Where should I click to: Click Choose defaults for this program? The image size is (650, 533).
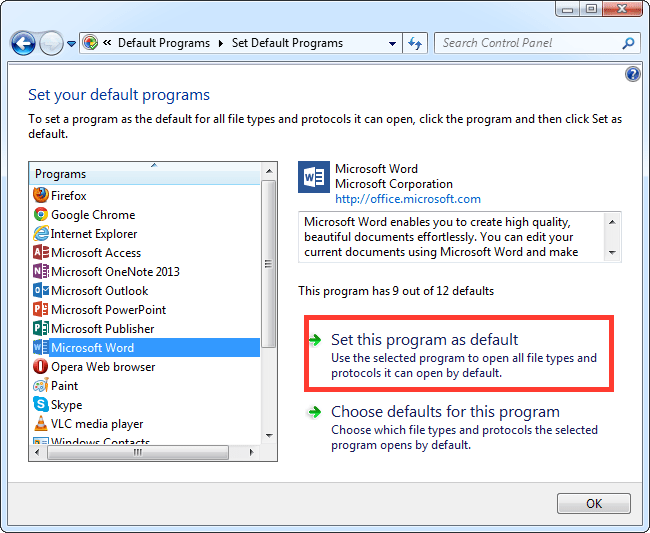tap(445, 412)
